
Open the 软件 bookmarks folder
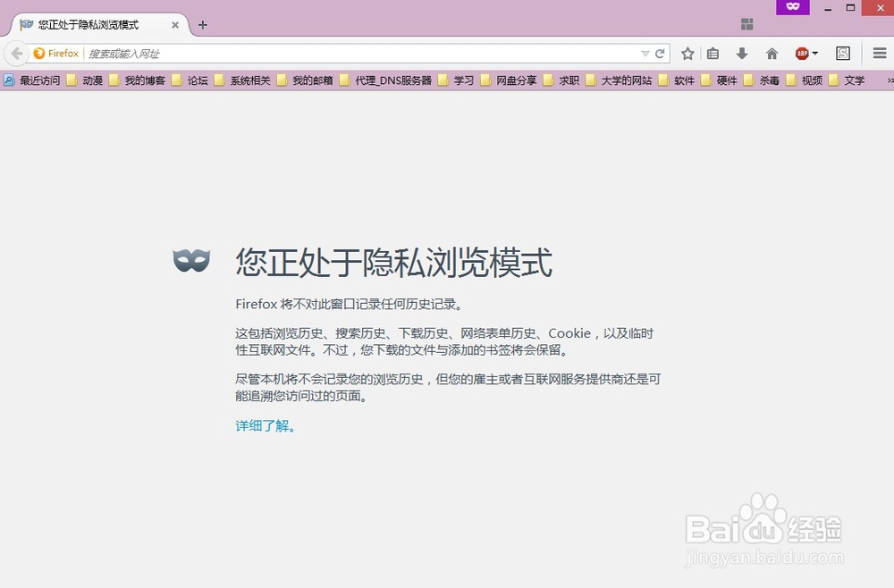[x=677, y=80]
